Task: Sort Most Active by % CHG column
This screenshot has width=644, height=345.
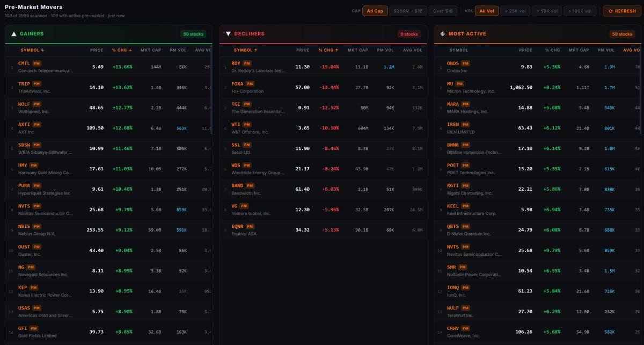Action: 552,50
